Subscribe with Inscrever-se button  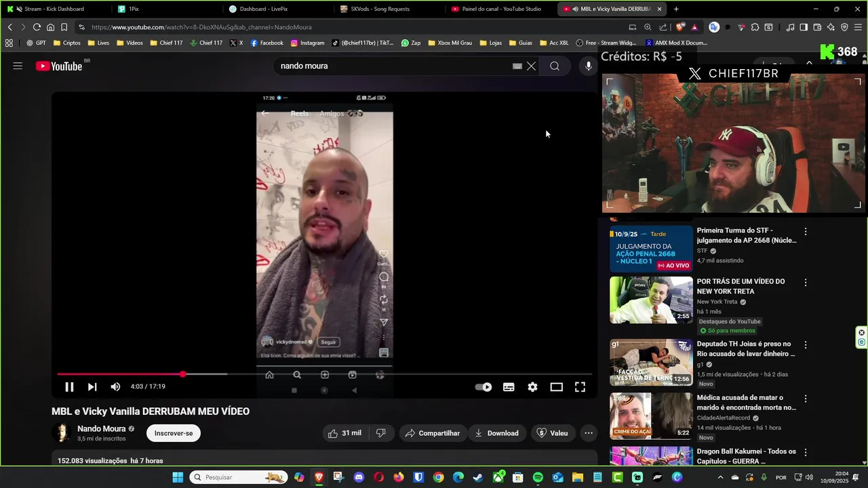[174, 433]
